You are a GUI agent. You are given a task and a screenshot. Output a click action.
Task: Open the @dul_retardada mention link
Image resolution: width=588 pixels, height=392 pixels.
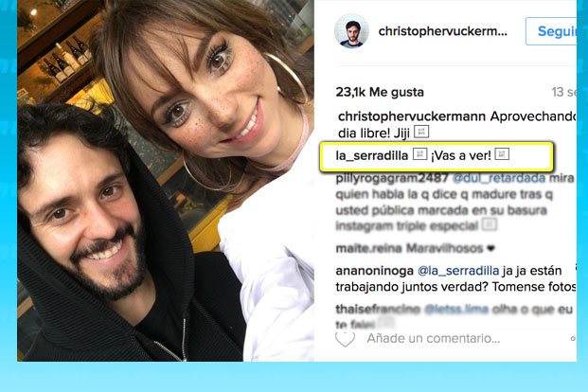point(499,178)
